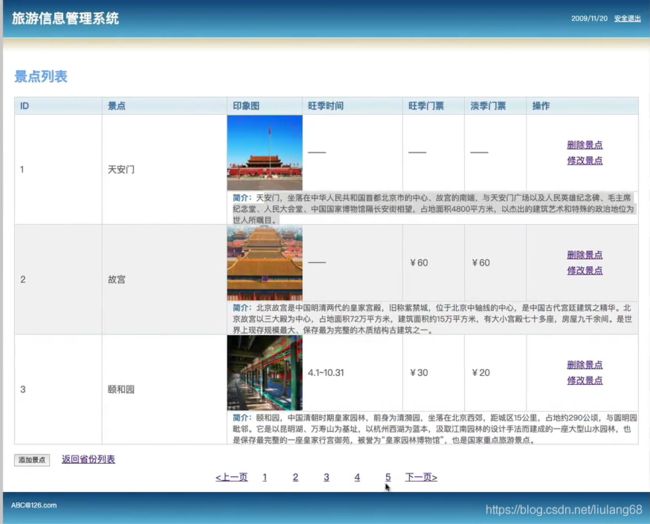Click the ¥30 peak ticket price
650x524 pixels.
point(419,372)
